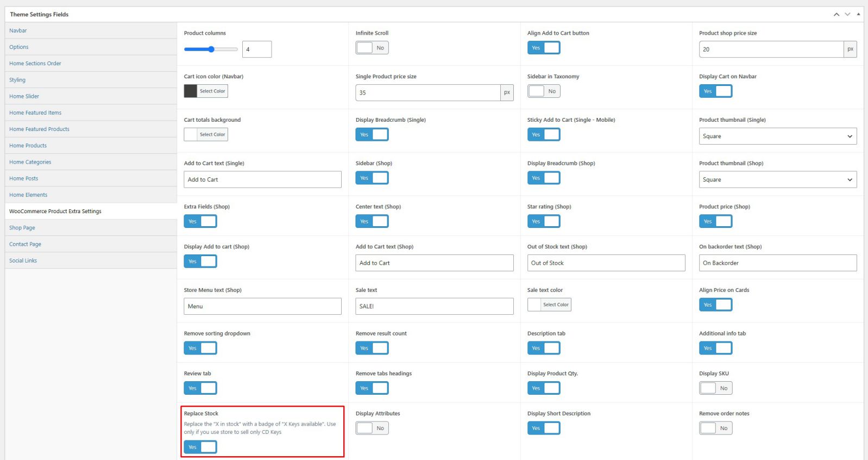Toggle Center text (Shop) switch
This screenshot has width=868, height=460.
coord(372,221)
